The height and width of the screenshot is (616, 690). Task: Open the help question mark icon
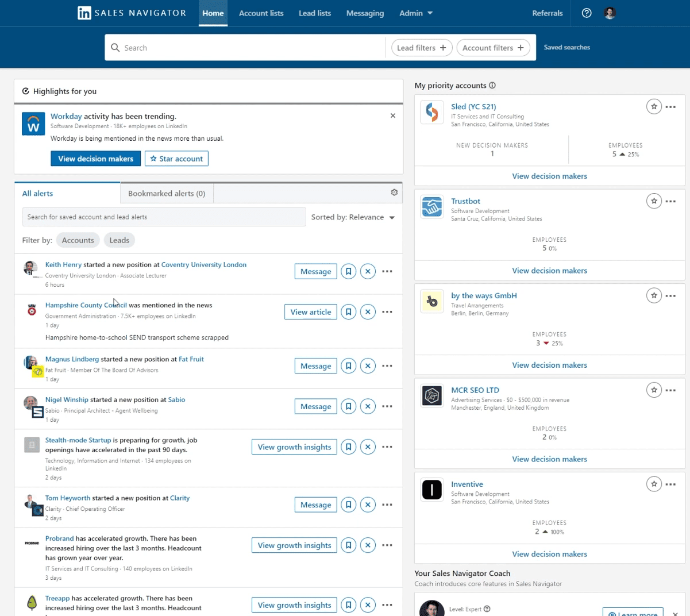[587, 13]
